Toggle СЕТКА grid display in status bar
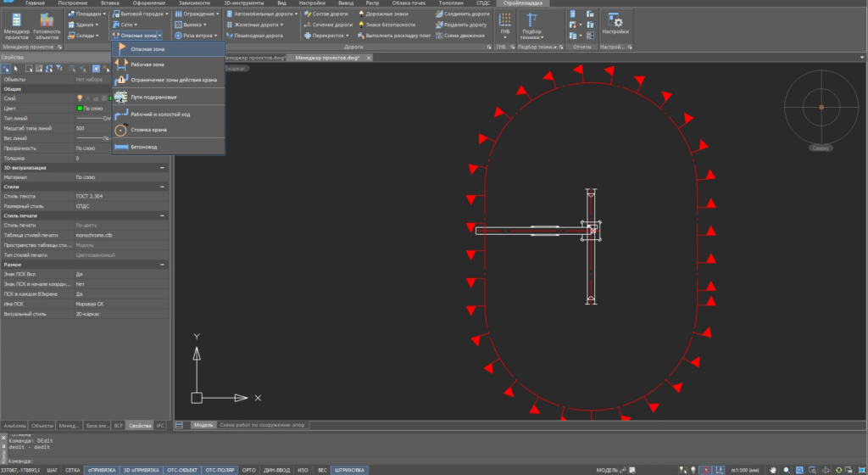 coord(73,469)
